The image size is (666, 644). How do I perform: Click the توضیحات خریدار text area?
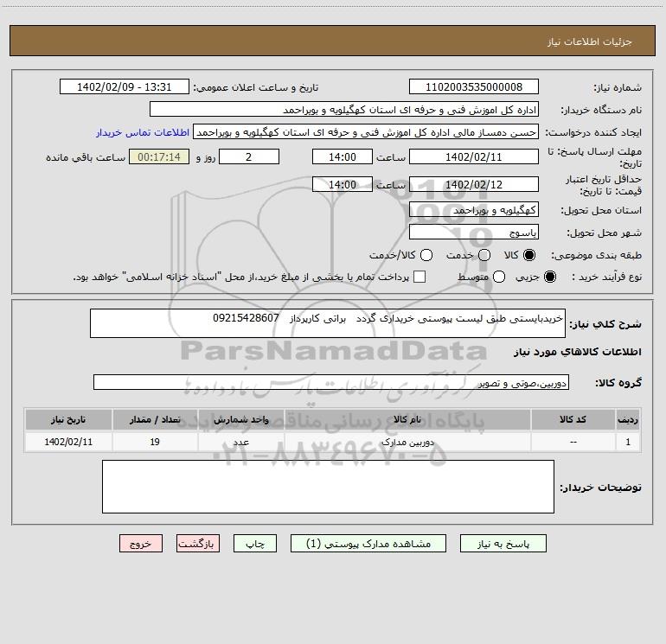[328, 487]
